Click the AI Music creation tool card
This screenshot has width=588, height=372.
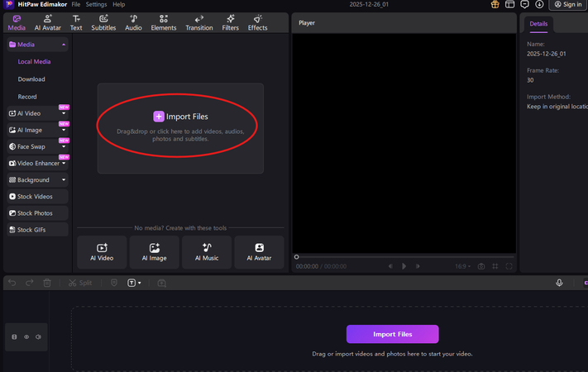coord(207,252)
